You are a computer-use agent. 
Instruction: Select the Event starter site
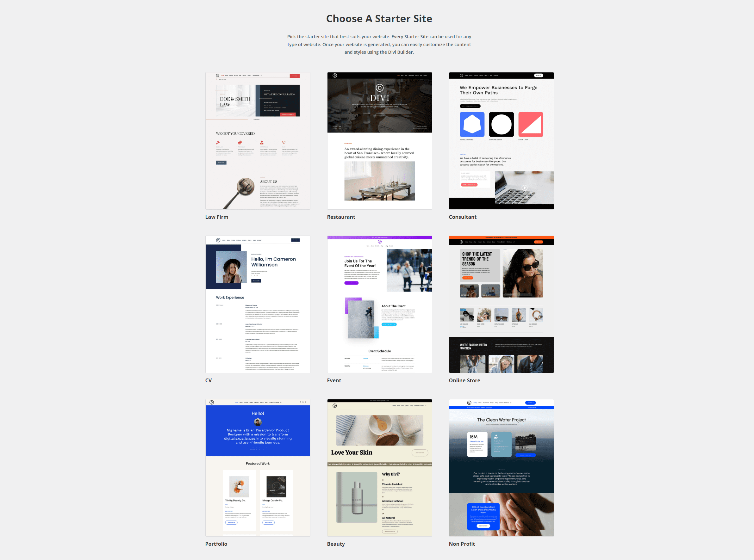point(379,304)
